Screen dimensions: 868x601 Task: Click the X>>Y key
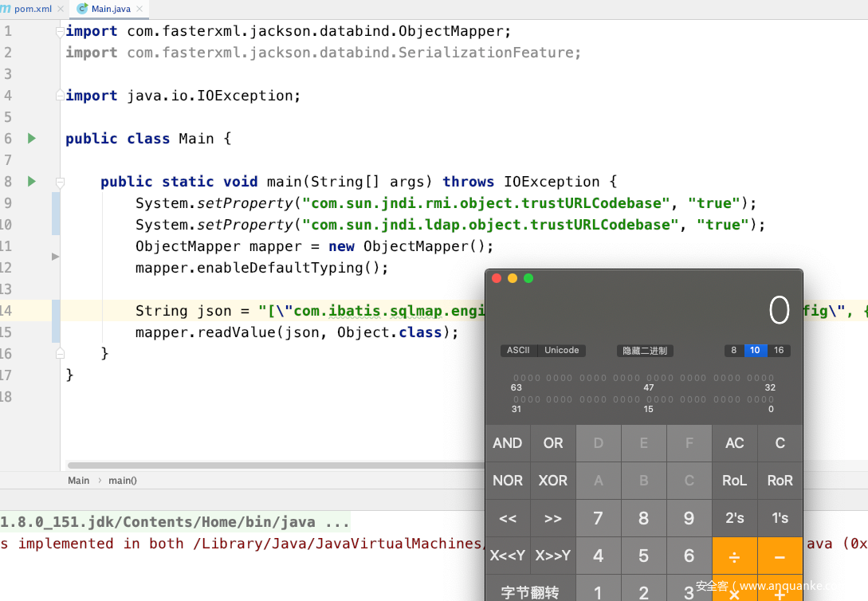pyautogui.click(x=553, y=556)
